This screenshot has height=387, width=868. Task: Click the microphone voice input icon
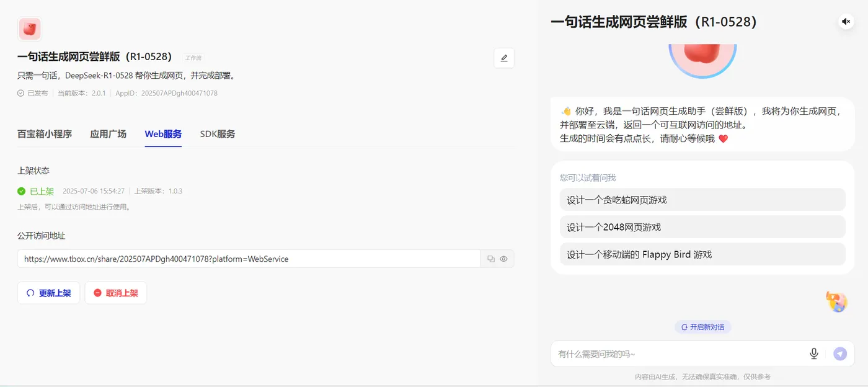tap(814, 354)
